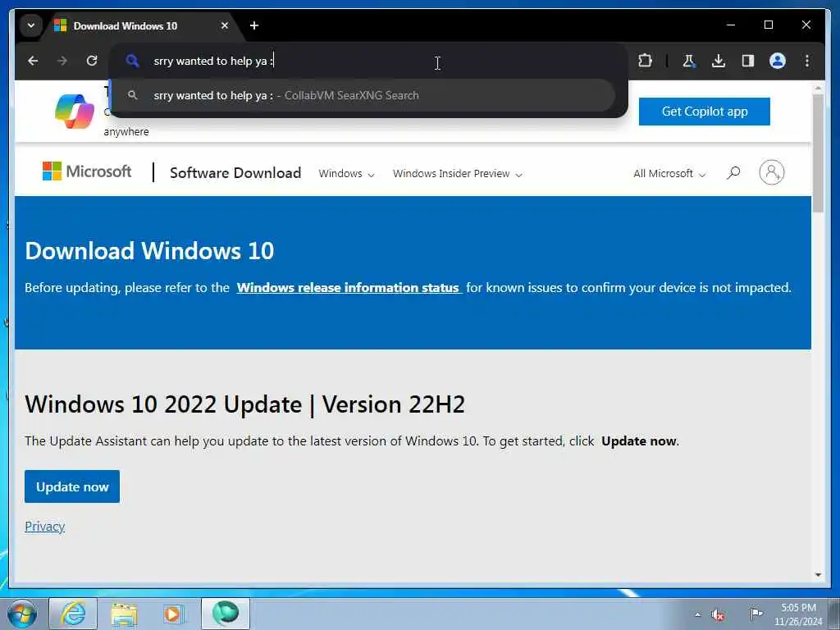The width and height of the screenshot is (840, 630).
Task: Close the Download Windows 10 tab
Action: pos(225,25)
